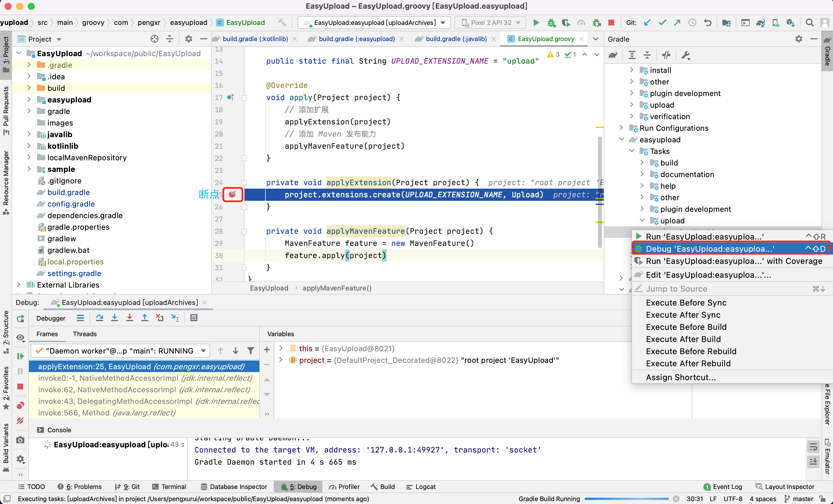Click the Gradle build tool settings wrench icon
The width and height of the screenshot is (833, 504).
click(x=686, y=55)
